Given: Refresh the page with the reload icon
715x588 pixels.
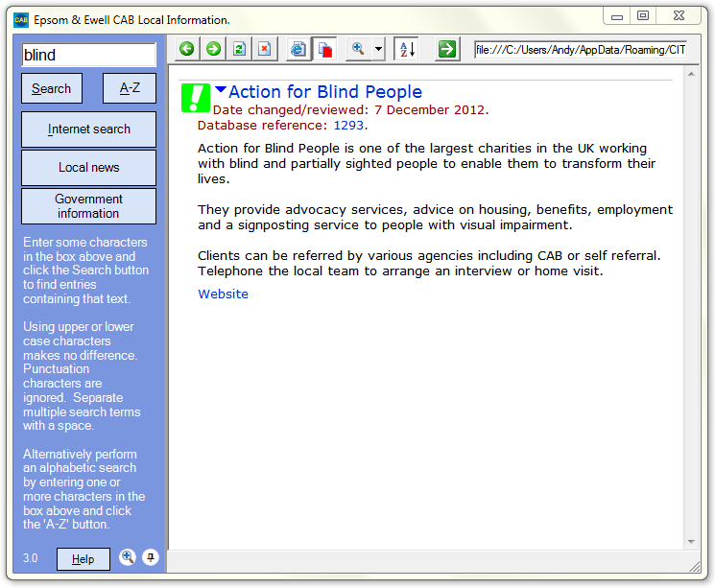Looking at the screenshot, I should [239, 49].
